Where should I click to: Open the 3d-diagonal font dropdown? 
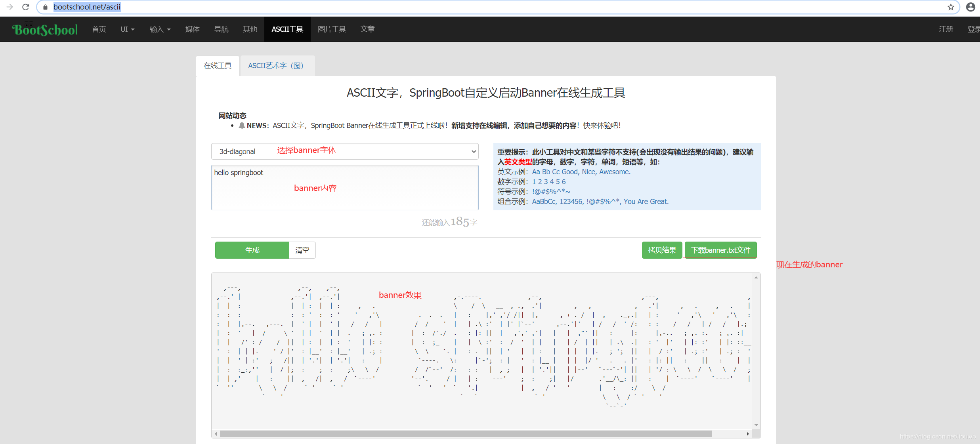coord(345,151)
